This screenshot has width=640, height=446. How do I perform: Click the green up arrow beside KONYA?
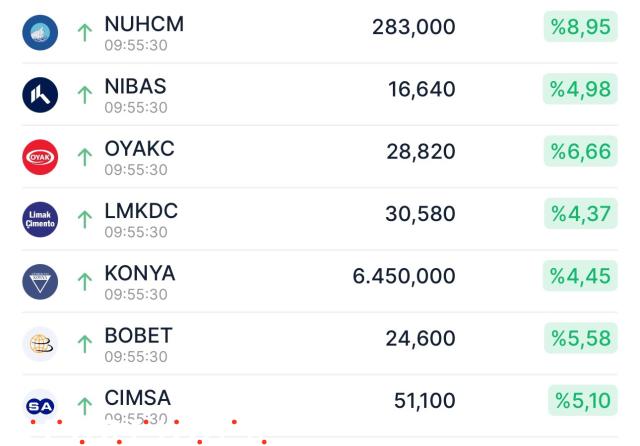click(x=85, y=282)
